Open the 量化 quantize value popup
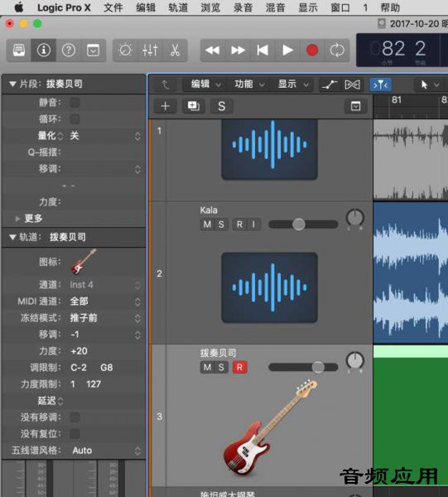The width and height of the screenshot is (448, 497). point(105,136)
